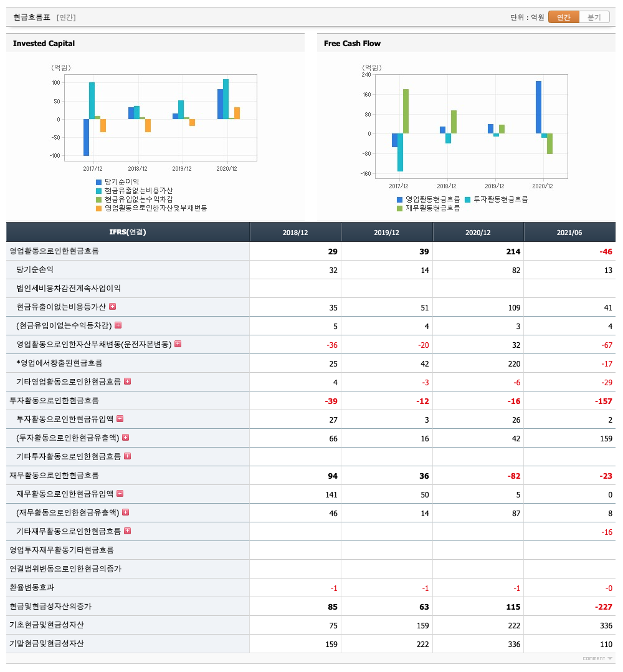Click the 재무활동현금흐름 green legend swatch
Screen dimensions: 623x672
point(399,208)
